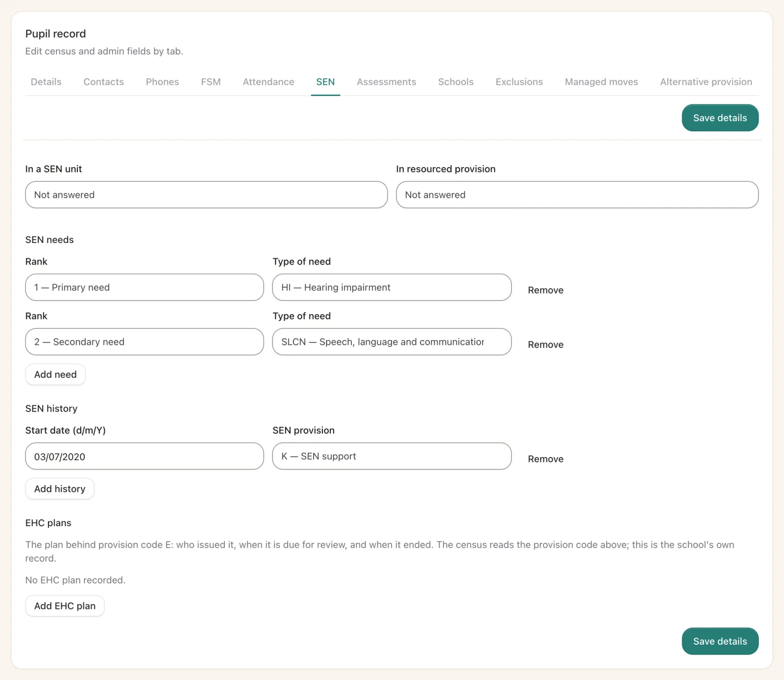The height and width of the screenshot is (680, 784).
Task: Change the SLCN type of need dropdown
Action: (x=392, y=342)
